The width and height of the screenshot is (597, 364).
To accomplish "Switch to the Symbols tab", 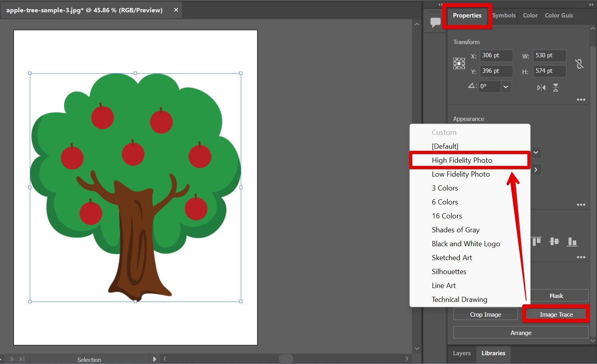I will coord(503,15).
